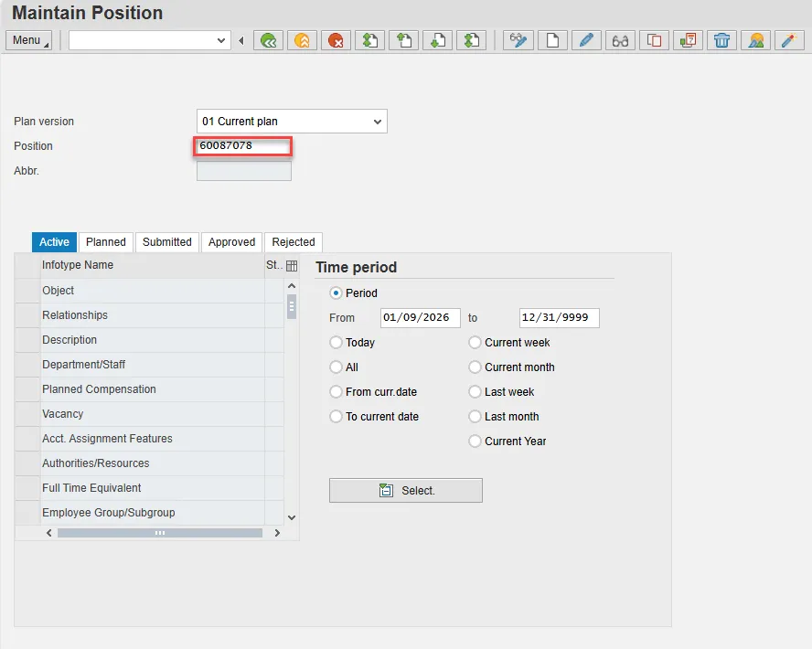Switch to the Planned tab
Image resolution: width=812 pixels, height=649 pixels.
pos(106,242)
